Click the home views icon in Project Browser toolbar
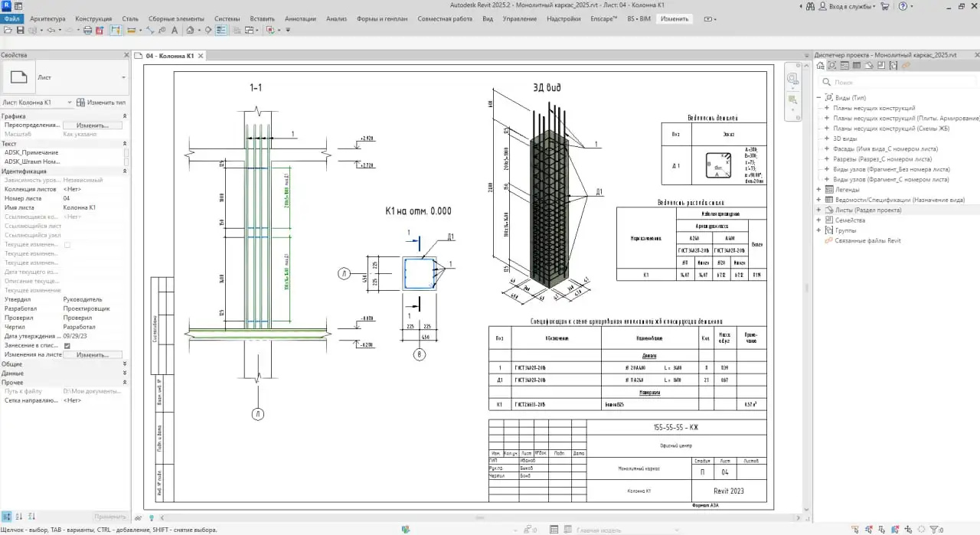This screenshot has height=535, width=980. [821, 66]
